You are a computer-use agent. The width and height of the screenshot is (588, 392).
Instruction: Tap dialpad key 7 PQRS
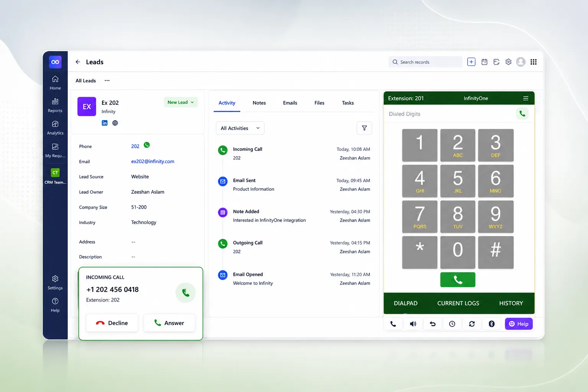click(x=420, y=217)
